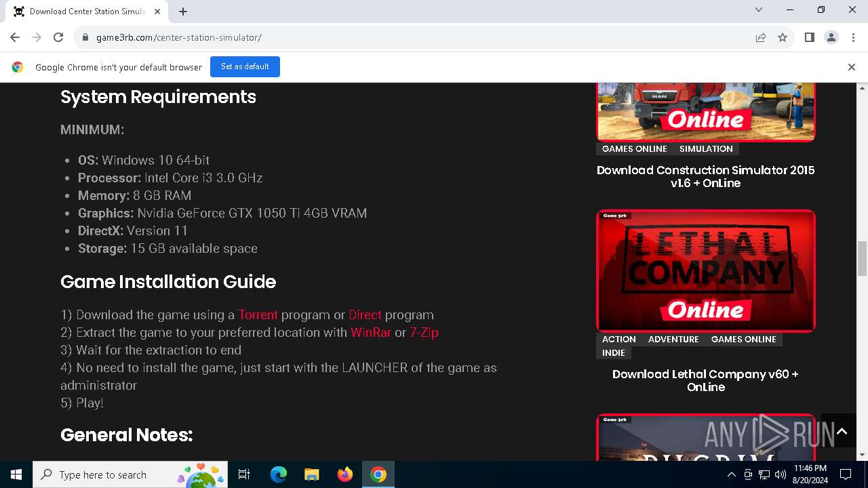Reload the current page
Screen dimensions: 868x488
pyautogui.click(x=58, y=37)
